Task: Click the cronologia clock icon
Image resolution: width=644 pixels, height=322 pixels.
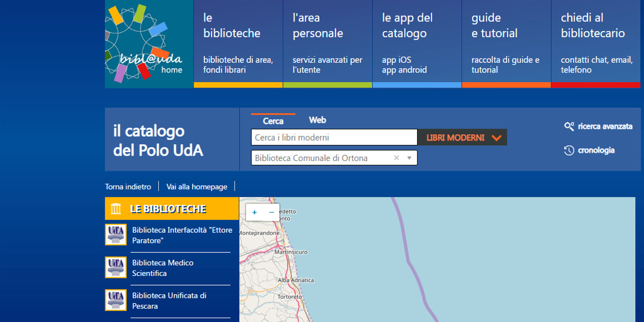Action: [569, 151]
